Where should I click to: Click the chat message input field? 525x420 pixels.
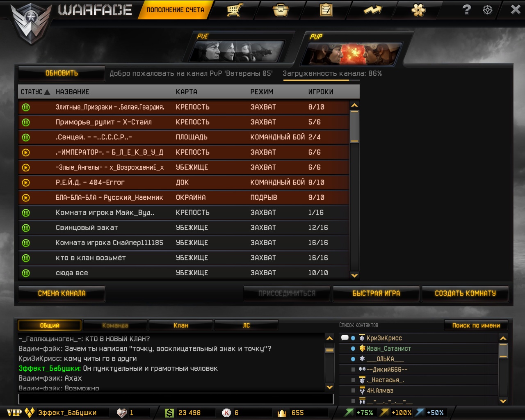(x=176, y=399)
